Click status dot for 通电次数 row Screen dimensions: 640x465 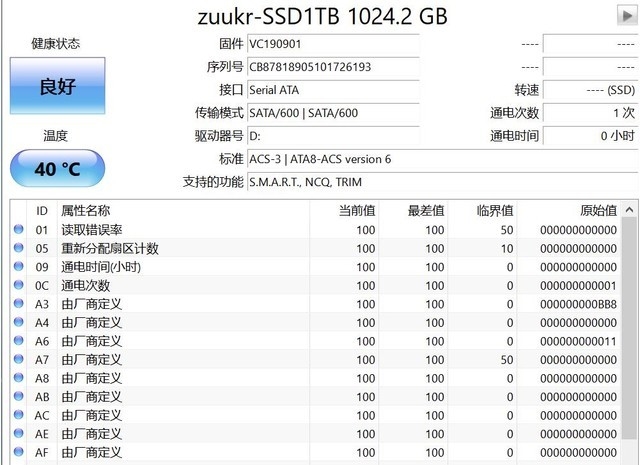point(18,286)
